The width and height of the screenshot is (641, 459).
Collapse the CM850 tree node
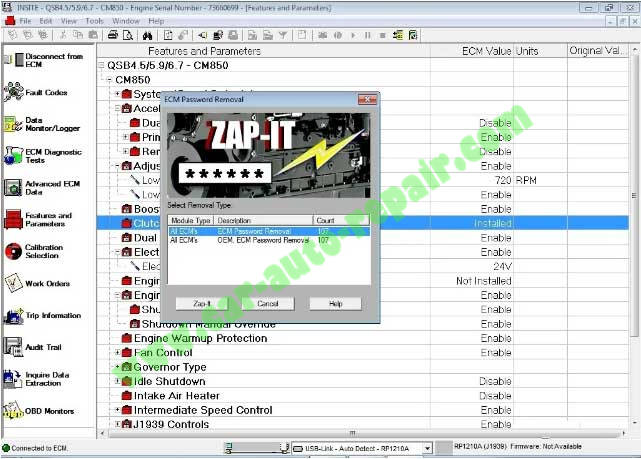(109, 80)
